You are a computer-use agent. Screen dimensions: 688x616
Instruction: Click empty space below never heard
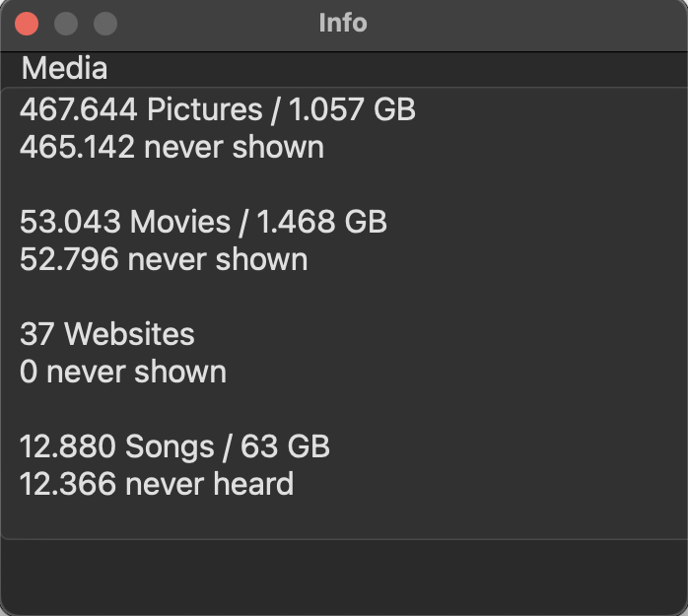click(344, 518)
